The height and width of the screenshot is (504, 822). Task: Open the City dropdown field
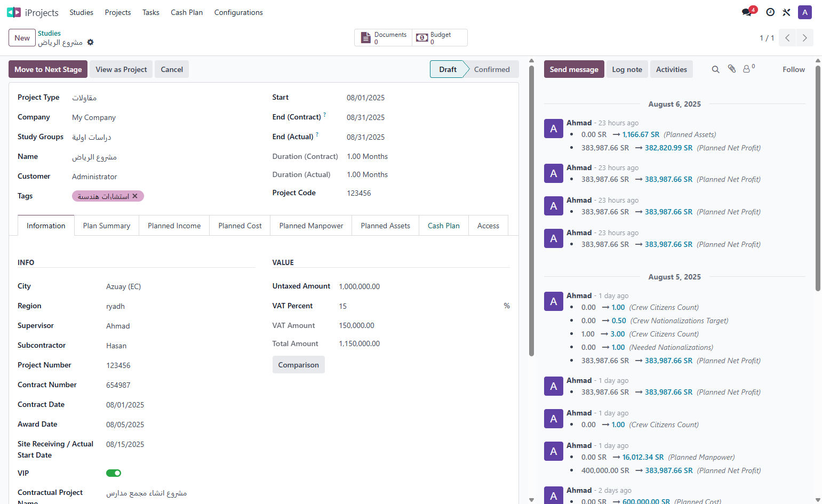pos(180,286)
